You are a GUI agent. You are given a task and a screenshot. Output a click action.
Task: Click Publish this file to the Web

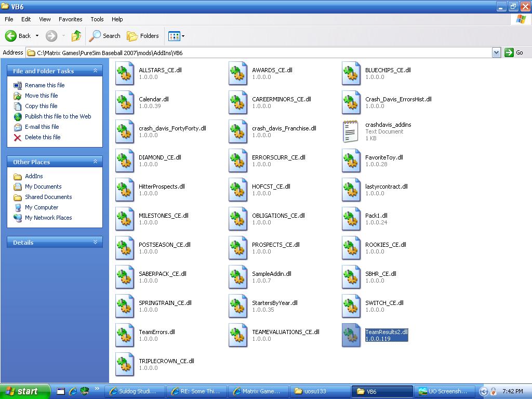coord(58,116)
